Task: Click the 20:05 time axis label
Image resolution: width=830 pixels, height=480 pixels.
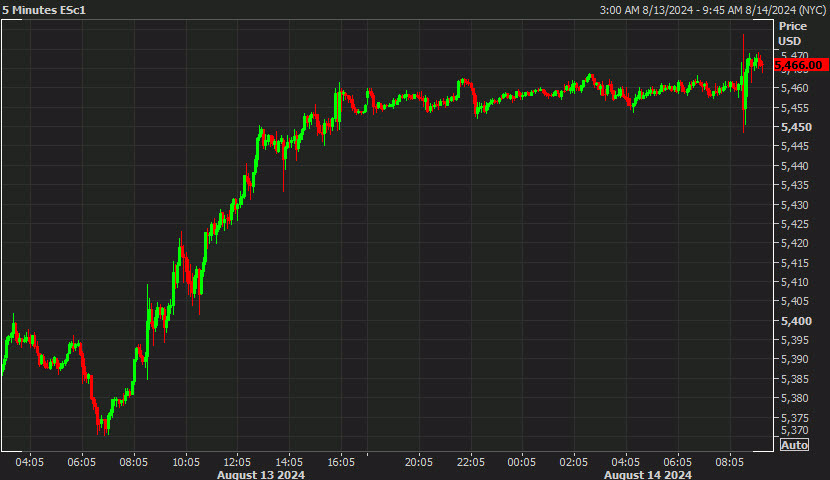Action: (419, 463)
